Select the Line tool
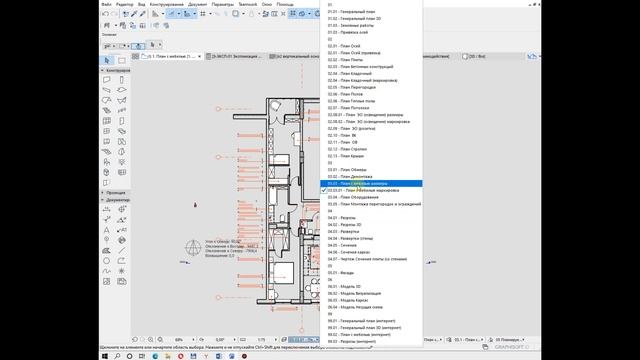640x360 pixels. (x=122, y=251)
